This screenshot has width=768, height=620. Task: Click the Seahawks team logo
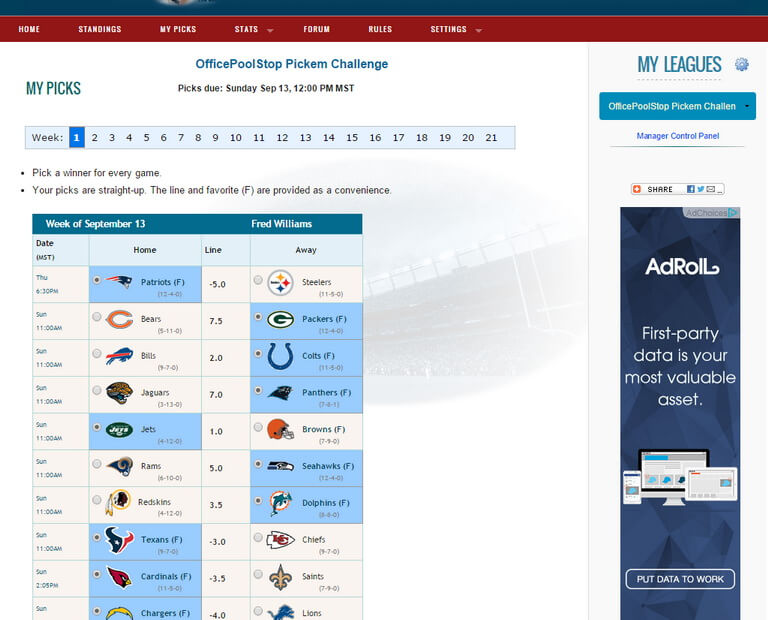point(280,466)
